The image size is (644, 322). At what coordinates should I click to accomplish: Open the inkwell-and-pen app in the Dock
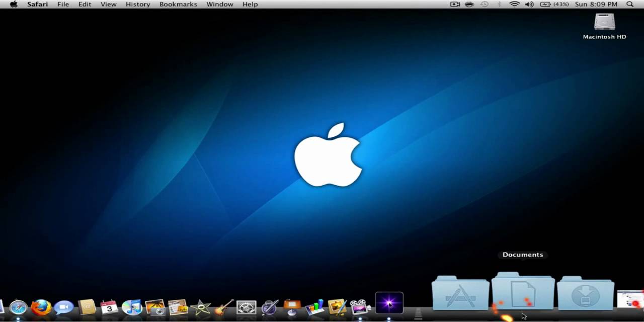270,307
